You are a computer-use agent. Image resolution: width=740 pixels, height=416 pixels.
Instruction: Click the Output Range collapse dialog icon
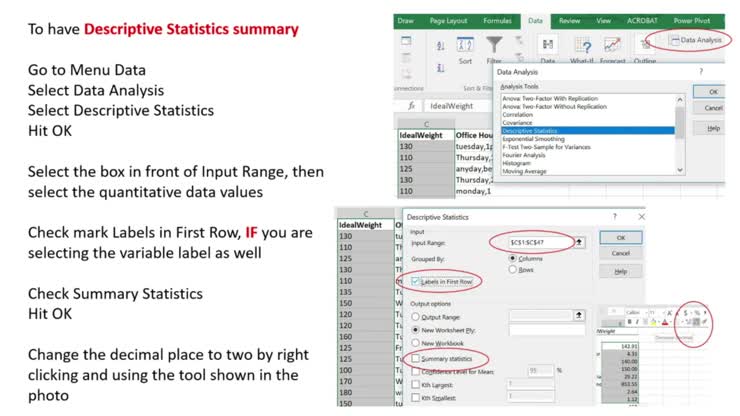tap(579, 315)
